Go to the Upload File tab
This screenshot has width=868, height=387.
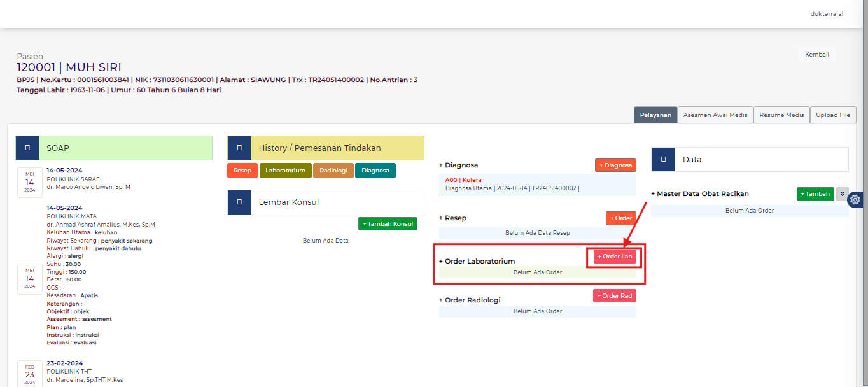833,115
